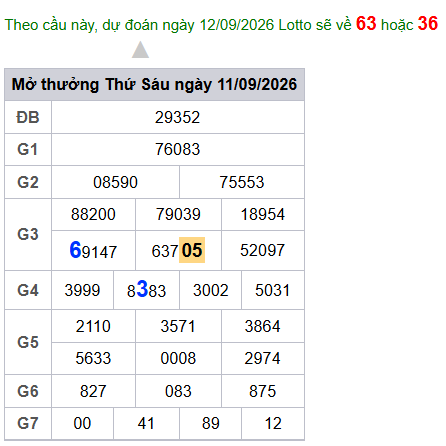The image size is (446, 446).
Task: Click the G2 row label
Action: pos(28,182)
